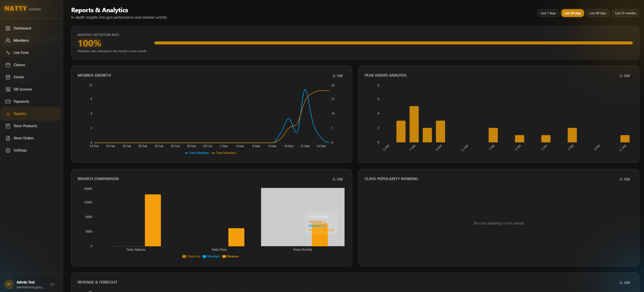
Task: Click the Settings gear icon
Action: pyautogui.click(x=8, y=151)
